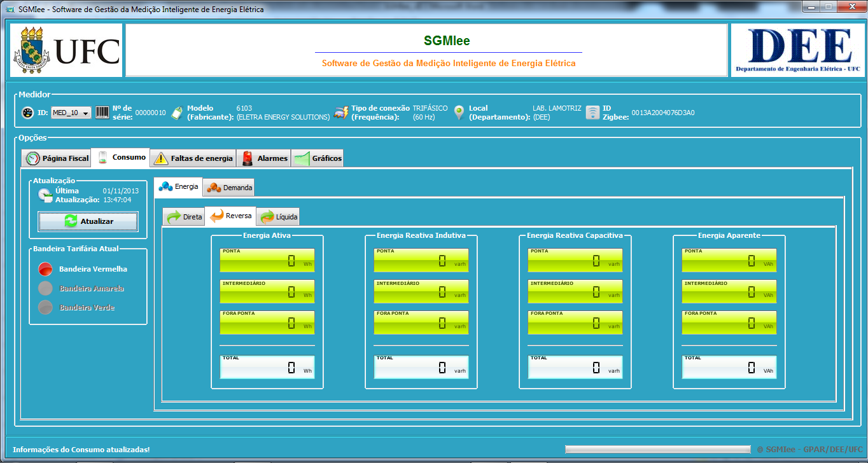Click Energia Aparente FORA PONTA display
The width and height of the screenshot is (868, 463).
coord(729,322)
